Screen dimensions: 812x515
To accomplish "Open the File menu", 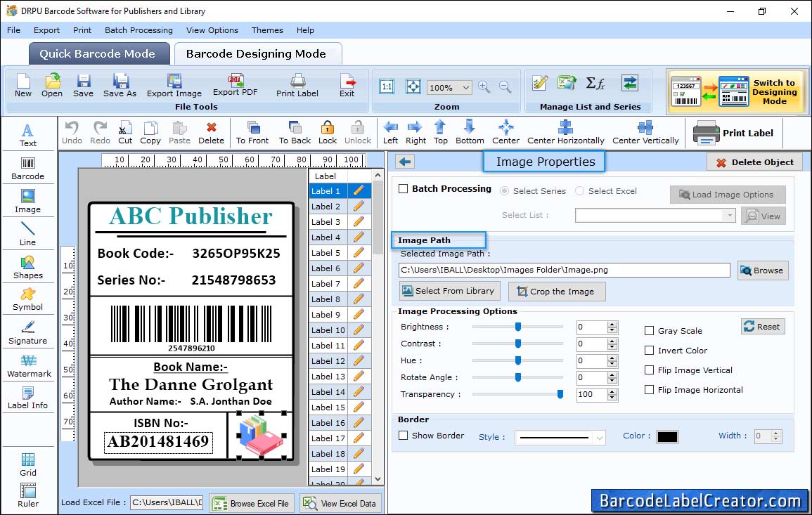I will coord(14,30).
